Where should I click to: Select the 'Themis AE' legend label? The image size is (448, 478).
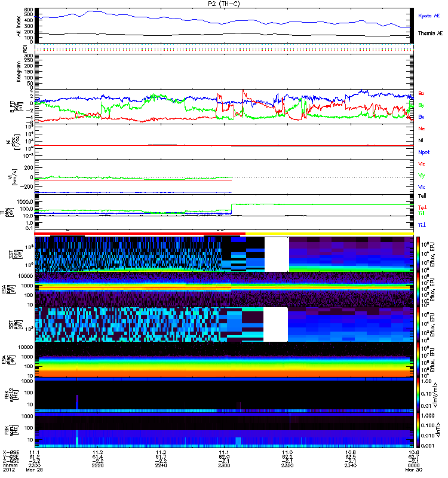430,33
